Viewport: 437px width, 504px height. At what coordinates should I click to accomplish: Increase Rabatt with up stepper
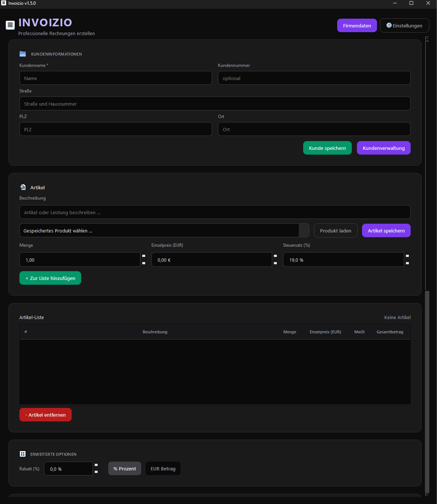[96, 465]
